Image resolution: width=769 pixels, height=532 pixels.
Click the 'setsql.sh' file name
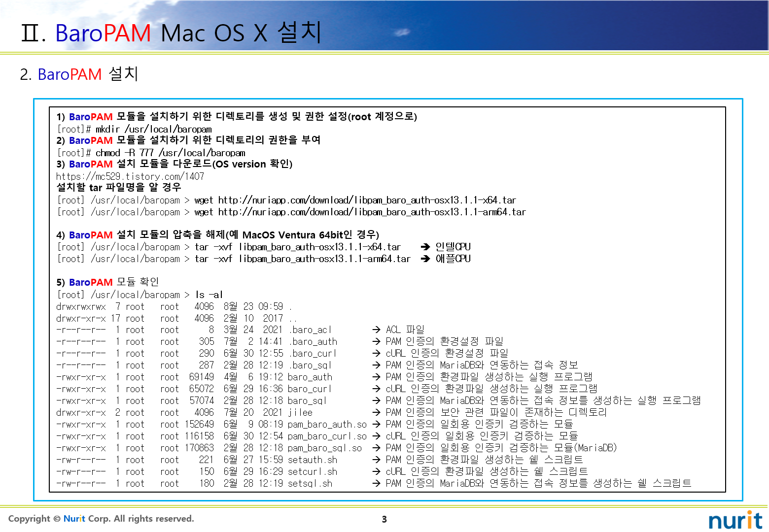pos(310,483)
